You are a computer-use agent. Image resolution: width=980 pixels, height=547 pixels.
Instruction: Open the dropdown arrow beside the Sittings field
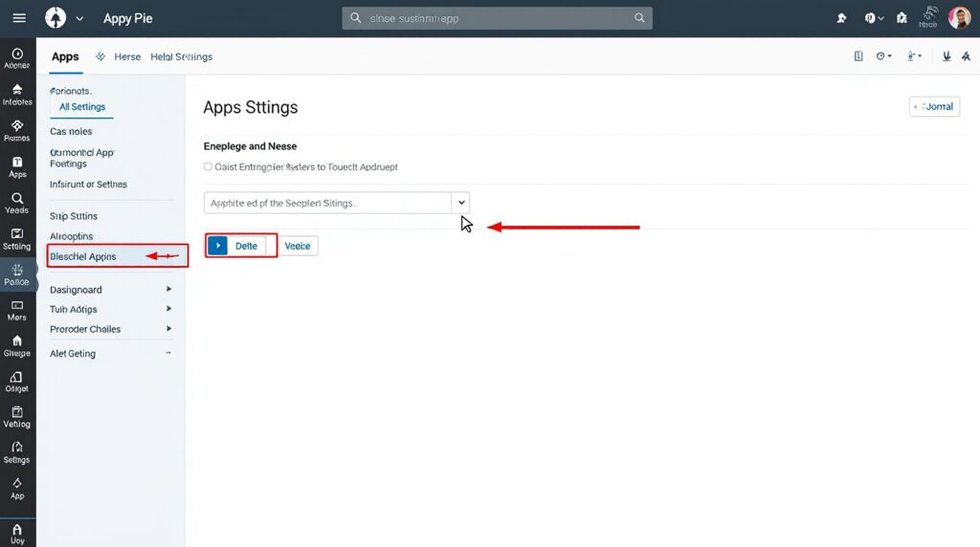461,203
